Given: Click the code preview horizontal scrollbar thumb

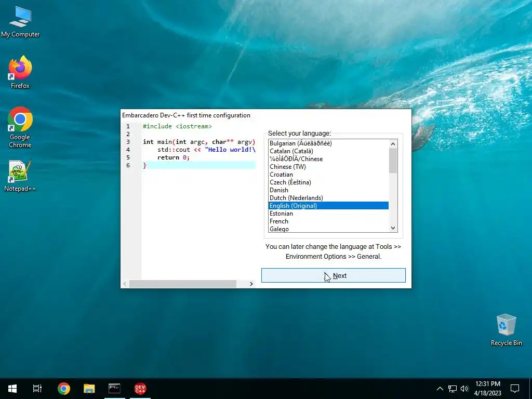Looking at the screenshot, I should tap(183, 284).
